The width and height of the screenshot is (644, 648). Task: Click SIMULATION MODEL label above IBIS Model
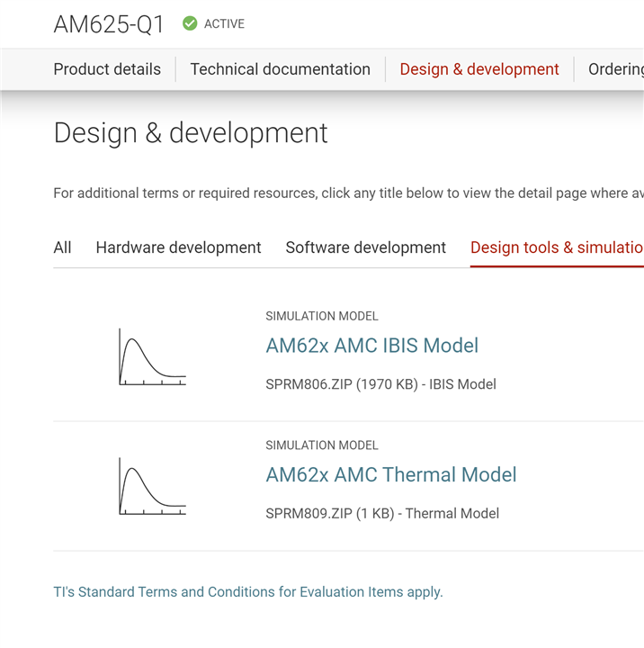[322, 316]
